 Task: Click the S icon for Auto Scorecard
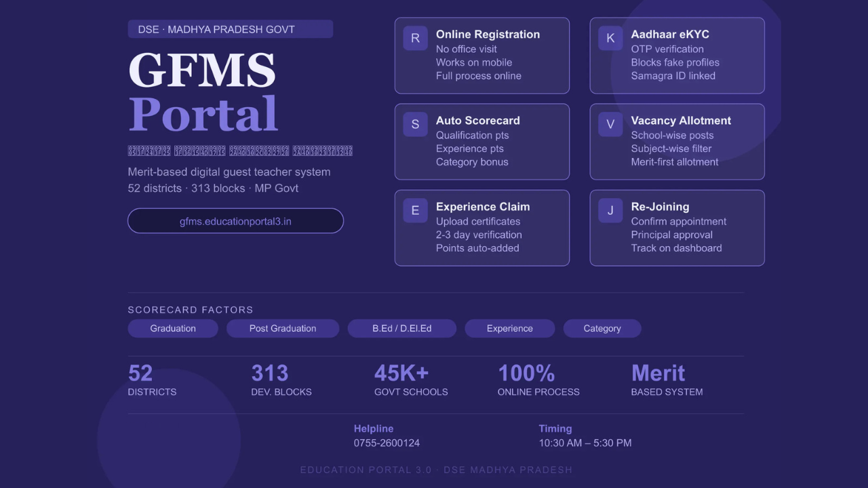click(415, 125)
